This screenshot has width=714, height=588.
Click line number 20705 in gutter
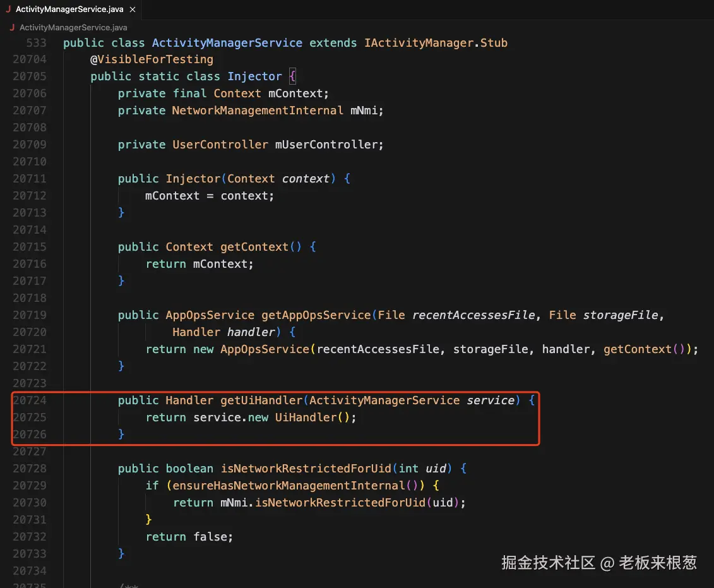[x=30, y=76]
